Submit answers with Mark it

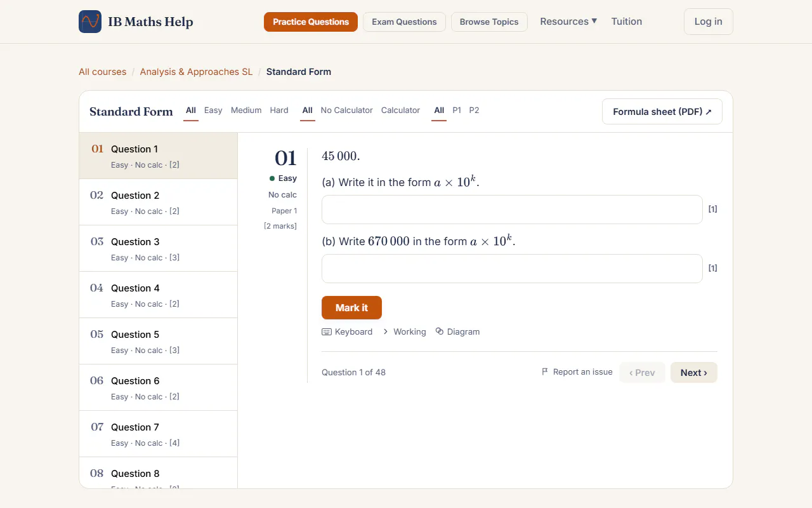pos(351,307)
